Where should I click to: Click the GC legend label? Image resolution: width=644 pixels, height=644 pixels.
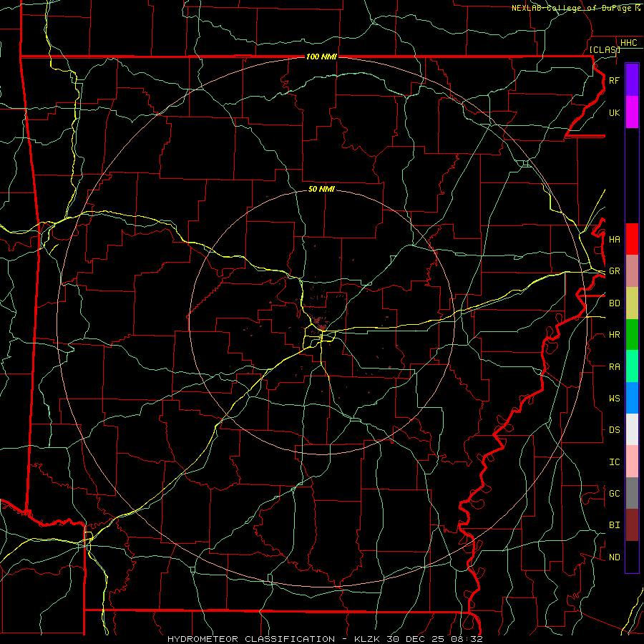coord(614,493)
